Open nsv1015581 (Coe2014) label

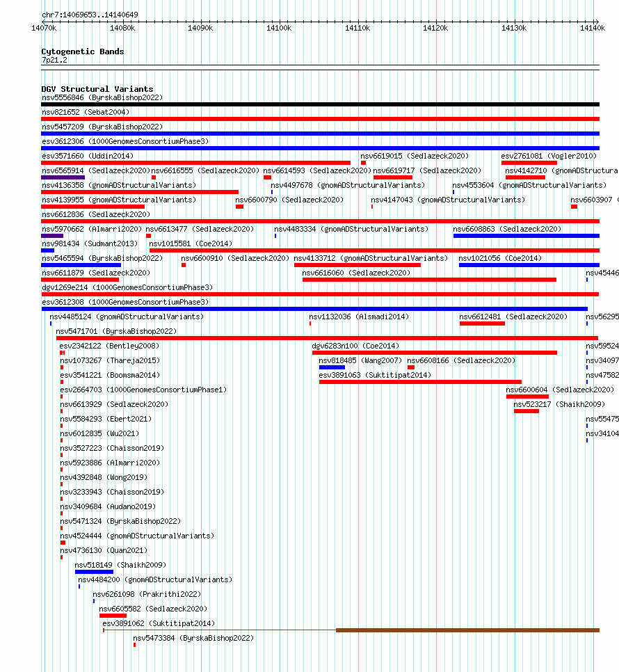[x=191, y=243]
